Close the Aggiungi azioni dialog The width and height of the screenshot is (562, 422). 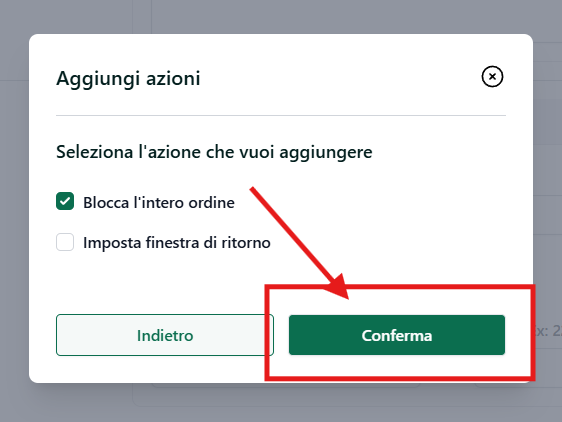[x=492, y=76]
